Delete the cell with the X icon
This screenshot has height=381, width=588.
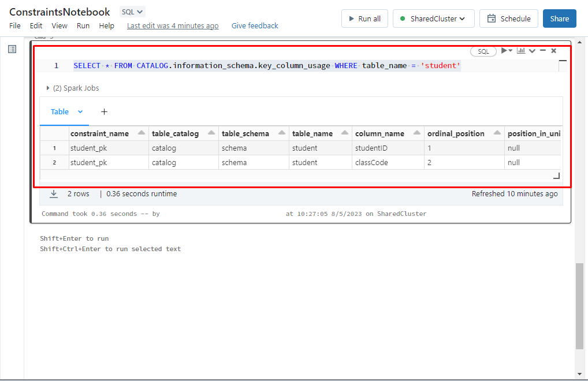553,51
